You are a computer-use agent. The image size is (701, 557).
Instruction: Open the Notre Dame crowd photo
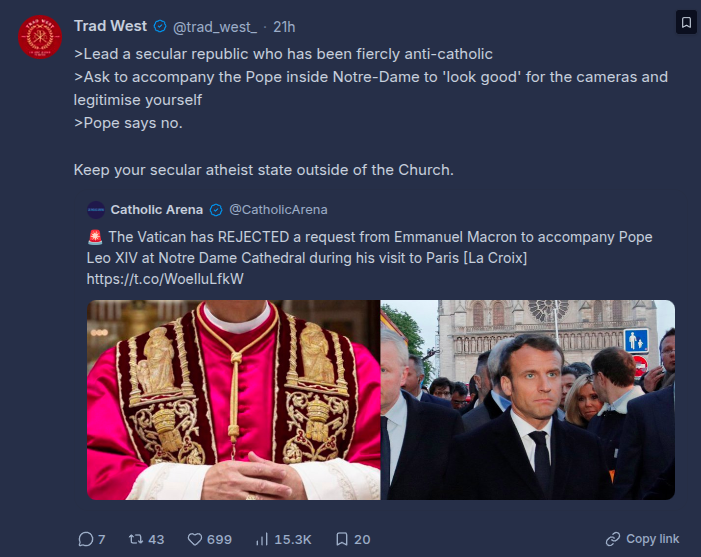pyautogui.click(x=528, y=400)
